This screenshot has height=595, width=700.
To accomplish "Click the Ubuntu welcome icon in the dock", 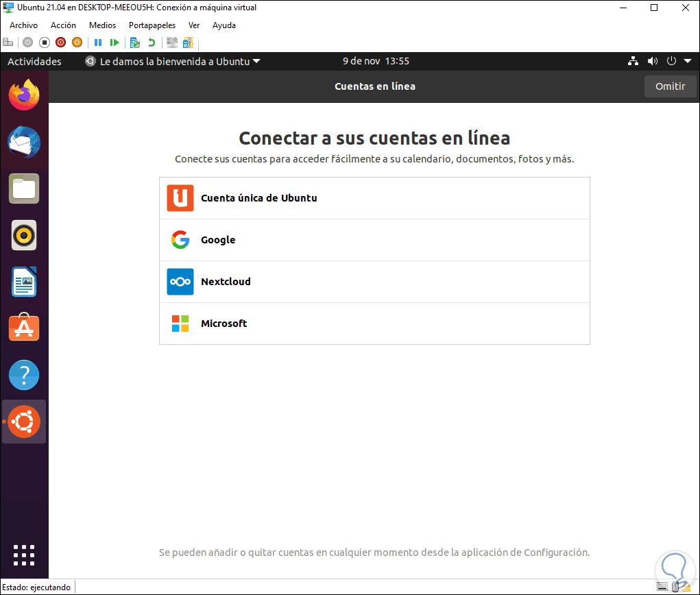I will [24, 422].
